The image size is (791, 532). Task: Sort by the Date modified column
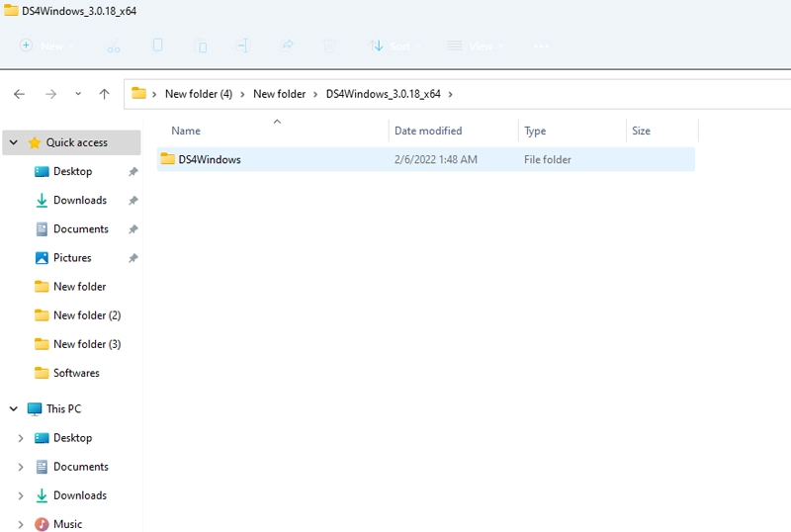coord(428,131)
